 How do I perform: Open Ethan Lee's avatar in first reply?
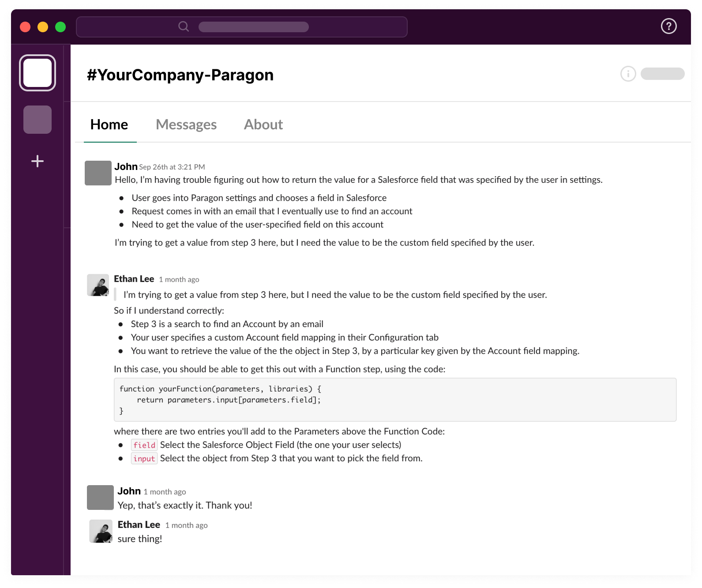click(x=98, y=285)
